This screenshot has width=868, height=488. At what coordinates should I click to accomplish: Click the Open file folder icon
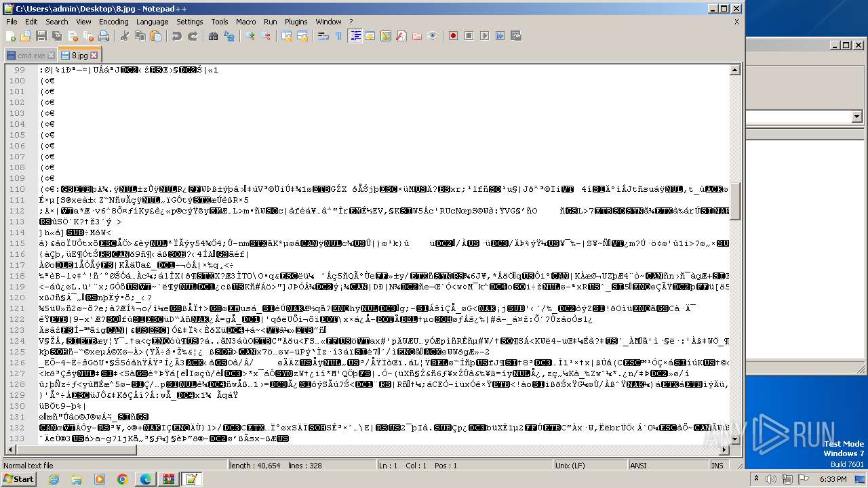tap(26, 36)
